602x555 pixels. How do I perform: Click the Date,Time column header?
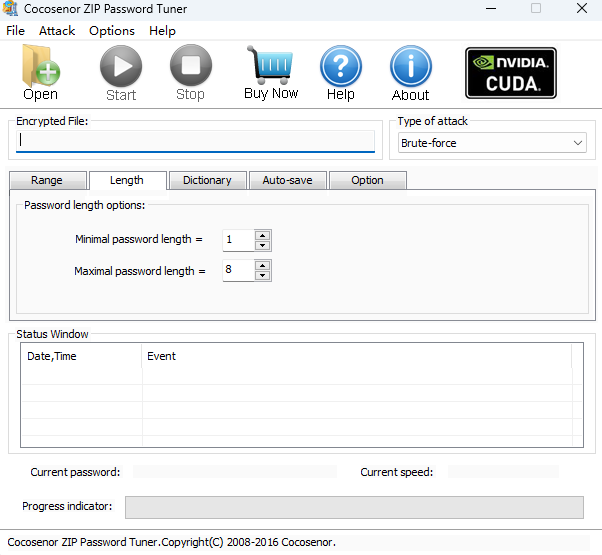[81, 356]
